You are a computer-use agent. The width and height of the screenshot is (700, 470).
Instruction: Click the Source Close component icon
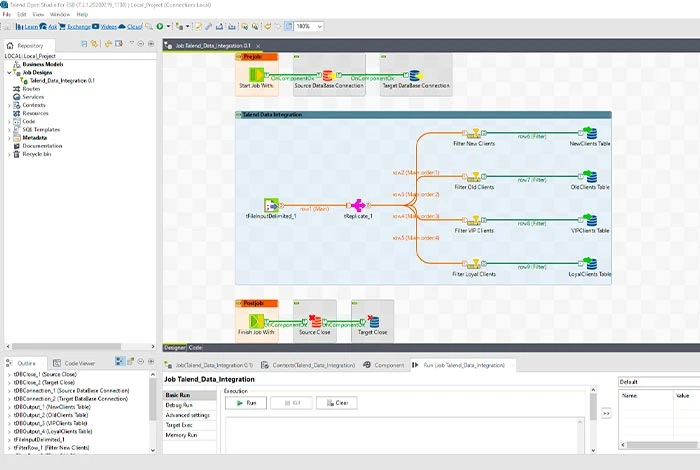click(317, 322)
